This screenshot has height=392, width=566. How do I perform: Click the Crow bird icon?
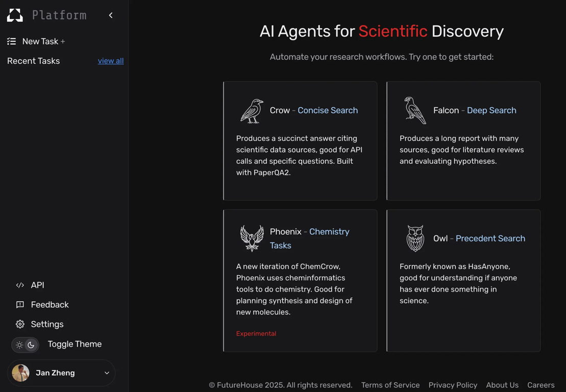(x=252, y=111)
